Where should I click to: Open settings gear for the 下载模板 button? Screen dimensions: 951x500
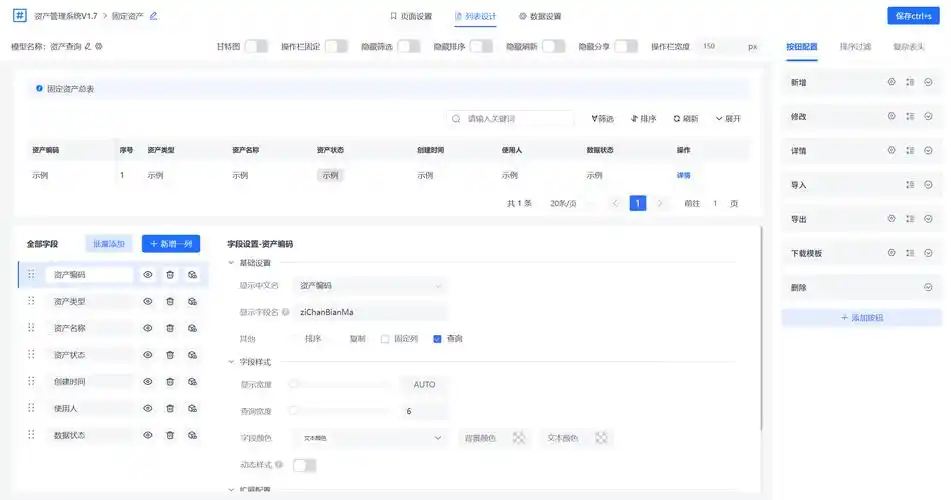pos(892,253)
